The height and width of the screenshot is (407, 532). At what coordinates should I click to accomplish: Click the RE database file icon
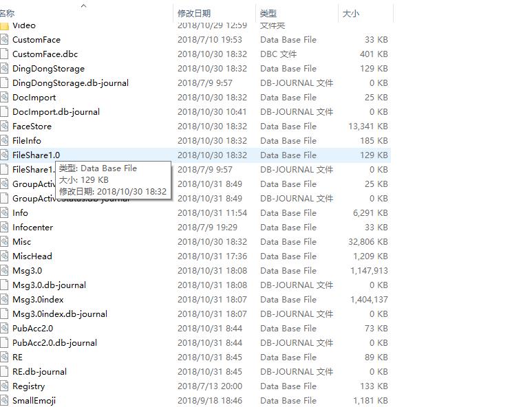4,357
